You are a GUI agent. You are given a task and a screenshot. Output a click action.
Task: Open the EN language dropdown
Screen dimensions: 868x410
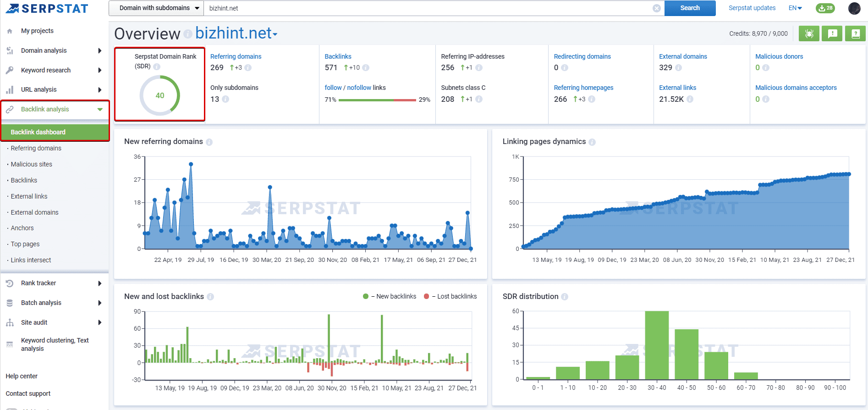click(795, 8)
